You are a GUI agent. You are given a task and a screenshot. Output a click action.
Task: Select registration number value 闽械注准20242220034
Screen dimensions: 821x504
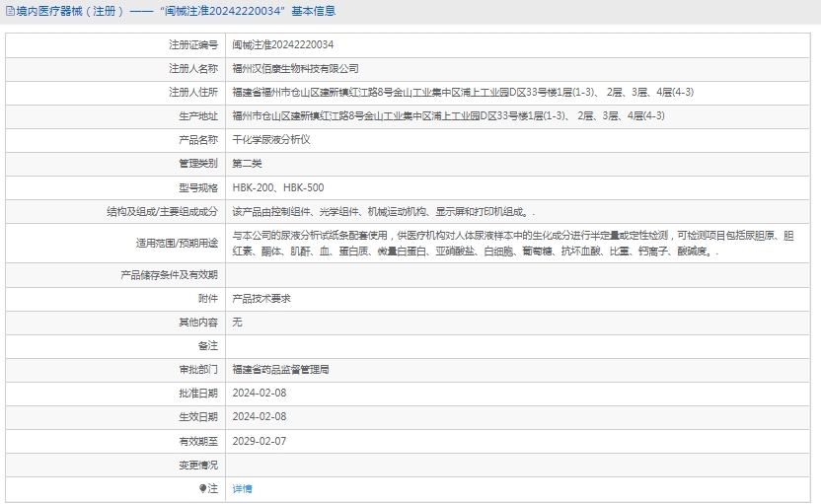[x=282, y=45]
